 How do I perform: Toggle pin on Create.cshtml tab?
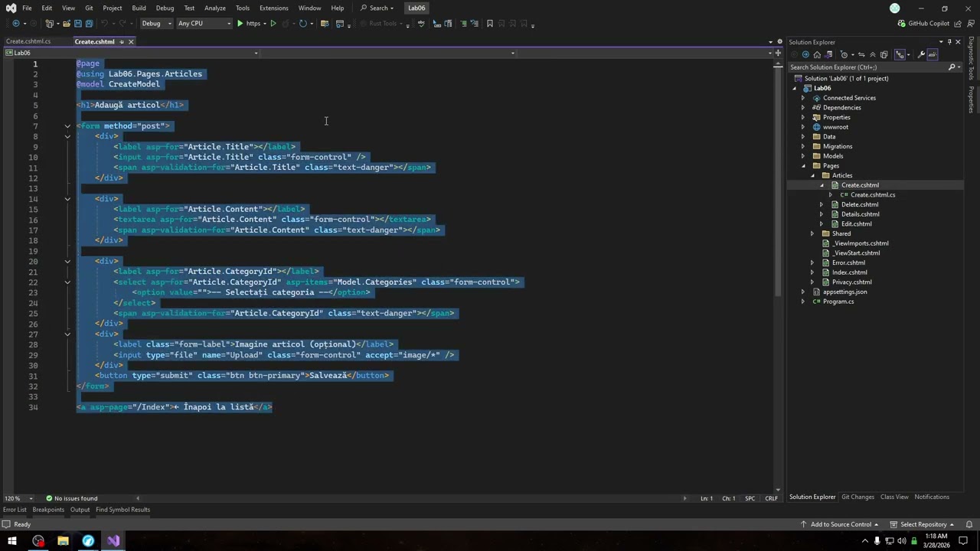tap(121, 41)
